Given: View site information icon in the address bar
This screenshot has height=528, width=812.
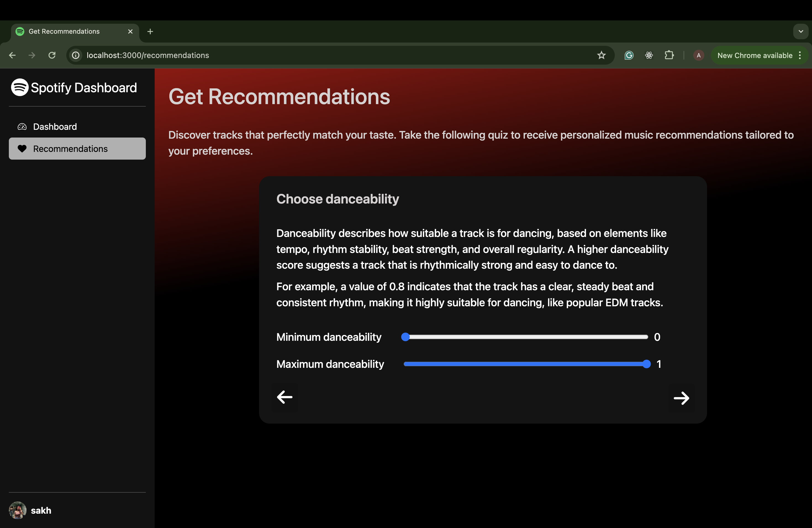Looking at the screenshot, I should (x=76, y=55).
